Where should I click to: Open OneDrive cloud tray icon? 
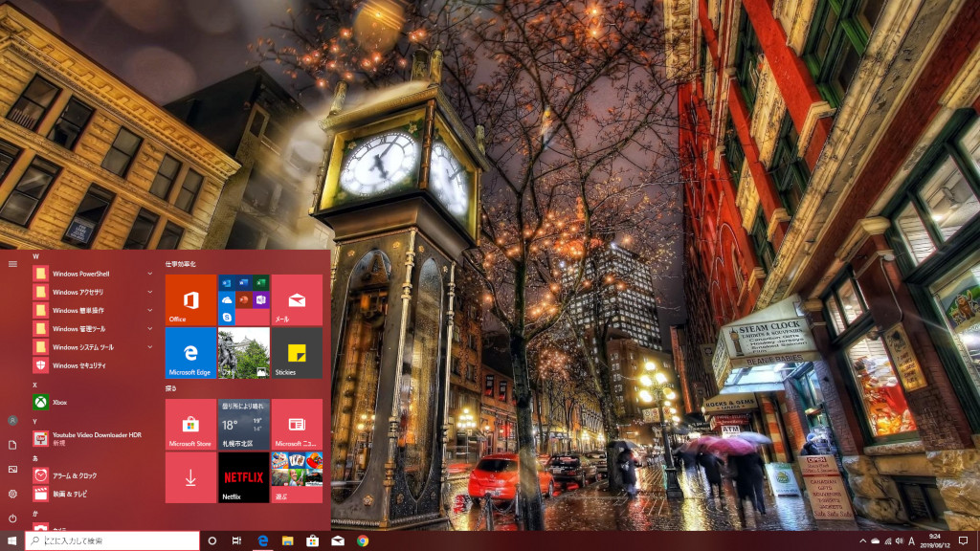coord(876,541)
